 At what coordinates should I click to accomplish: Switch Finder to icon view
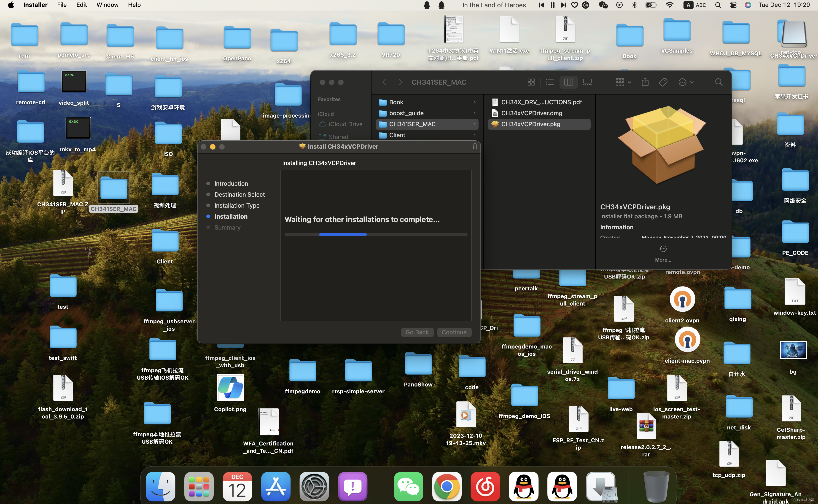coord(531,82)
